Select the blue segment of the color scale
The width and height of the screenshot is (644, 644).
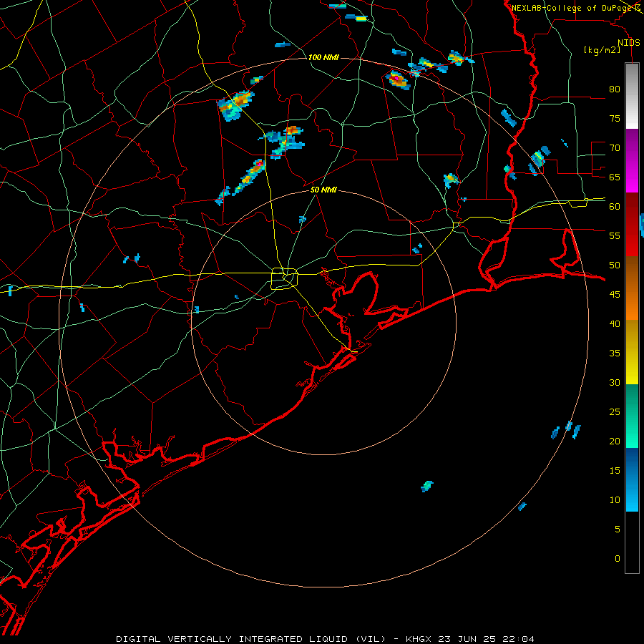tap(632, 479)
